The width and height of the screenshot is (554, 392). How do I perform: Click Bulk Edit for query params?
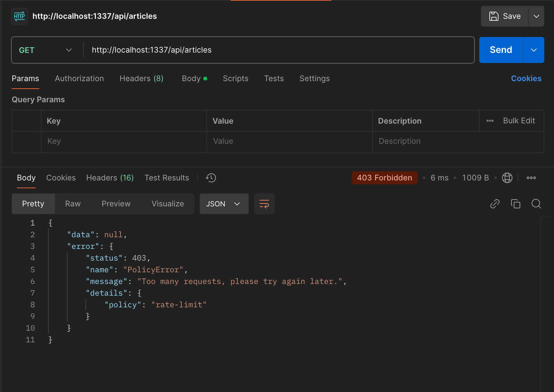coord(519,121)
